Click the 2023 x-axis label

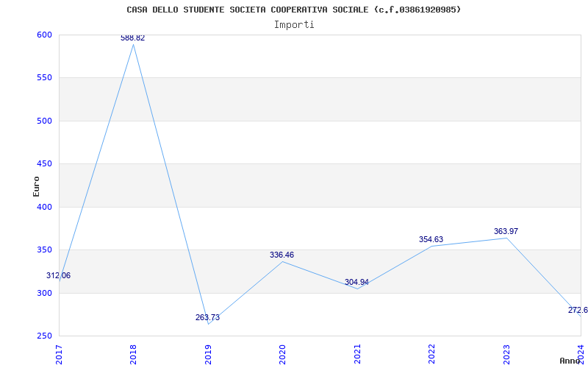[506, 354]
